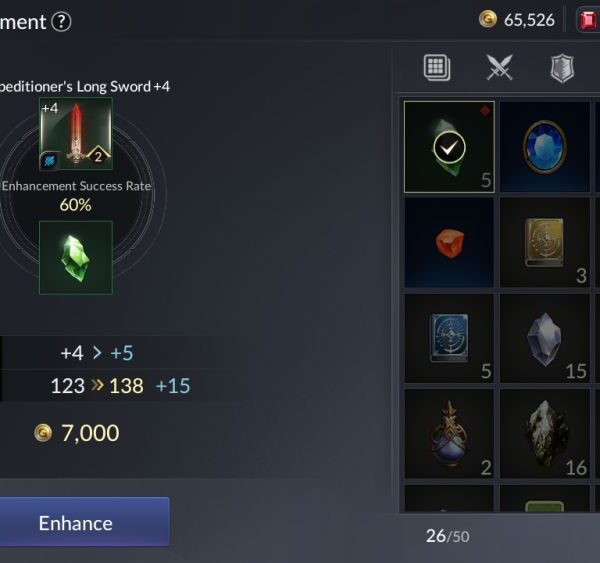Select the dark rock with count 16
Viewport: 600px width, 563px height.
(545, 434)
